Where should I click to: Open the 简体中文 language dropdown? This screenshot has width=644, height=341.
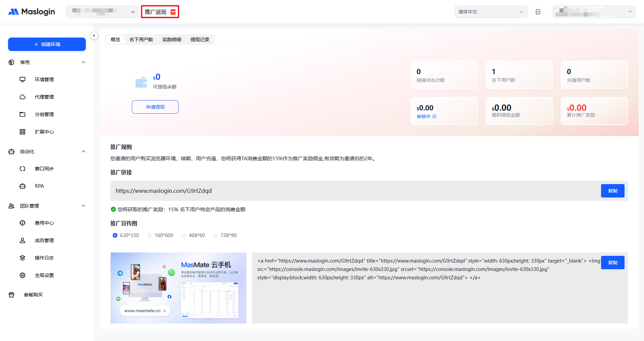point(490,12)
